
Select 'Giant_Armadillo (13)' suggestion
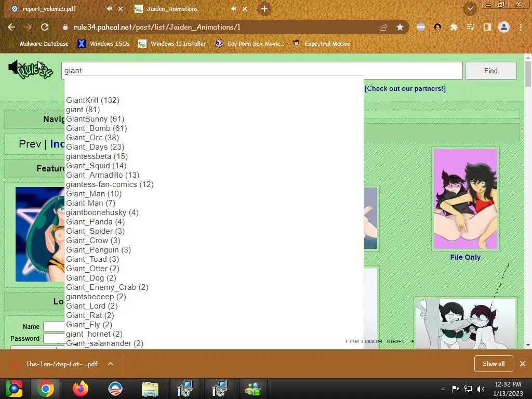pyautogui.click(x=102, y=175)
